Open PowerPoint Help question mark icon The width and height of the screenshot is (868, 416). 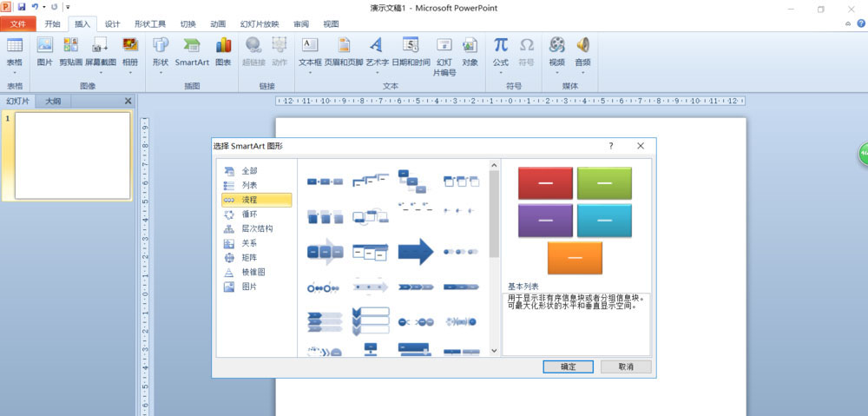tap(861, 23)
